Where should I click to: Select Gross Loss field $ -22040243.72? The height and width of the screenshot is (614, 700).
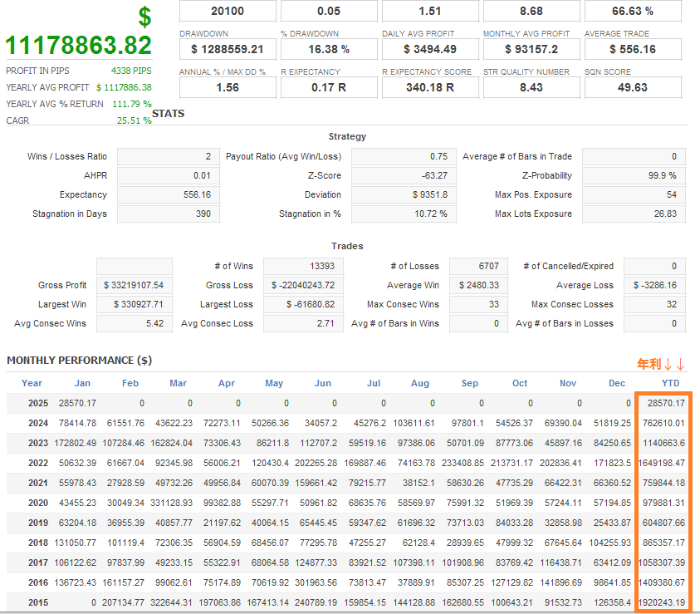pos(304,285)
